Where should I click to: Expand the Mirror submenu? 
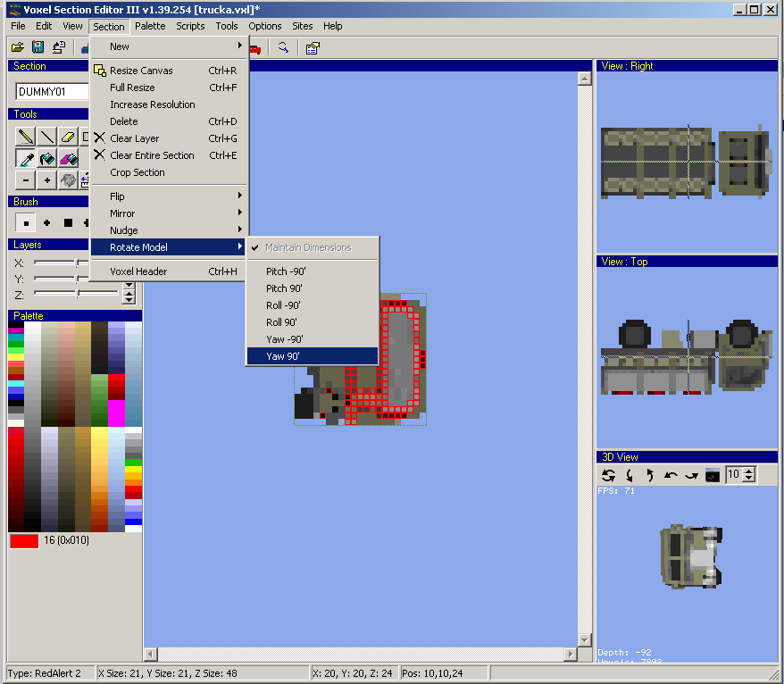pos(169,213)
